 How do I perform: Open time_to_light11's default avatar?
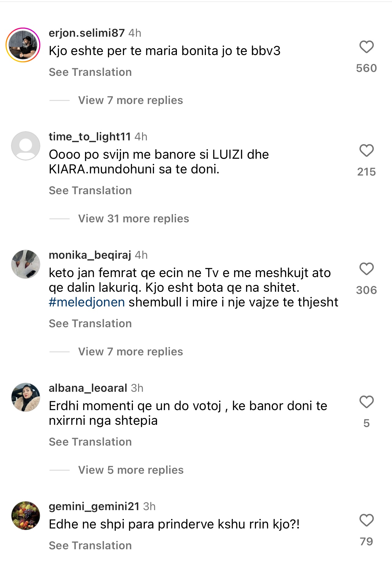click(x=26, y=146)
